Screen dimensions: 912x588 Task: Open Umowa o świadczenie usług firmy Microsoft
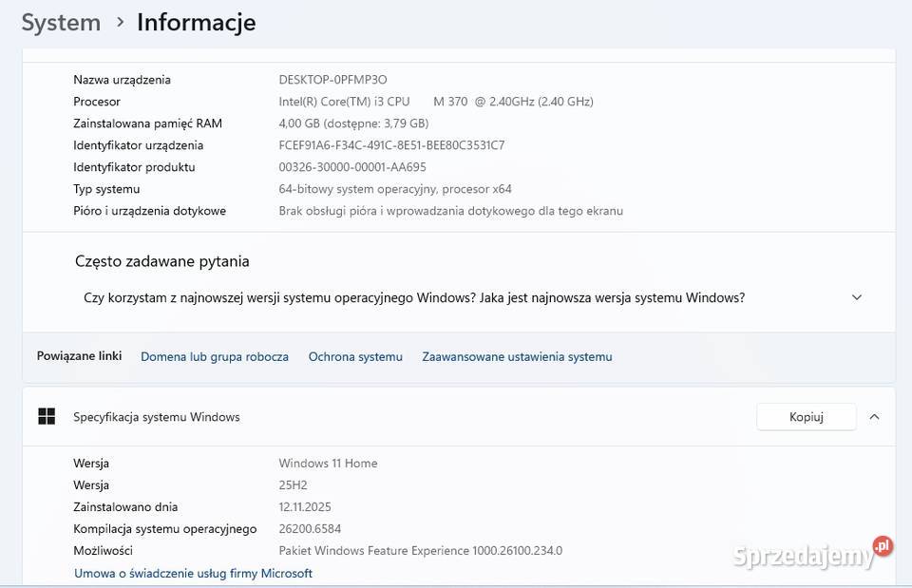(x=193, y=573)
